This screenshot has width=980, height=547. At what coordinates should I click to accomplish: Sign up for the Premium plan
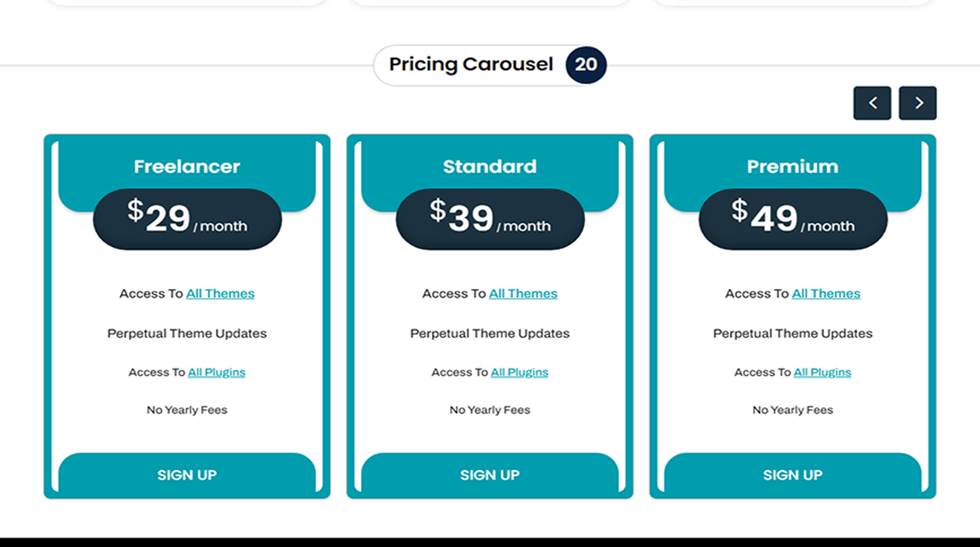coord(792,475)
